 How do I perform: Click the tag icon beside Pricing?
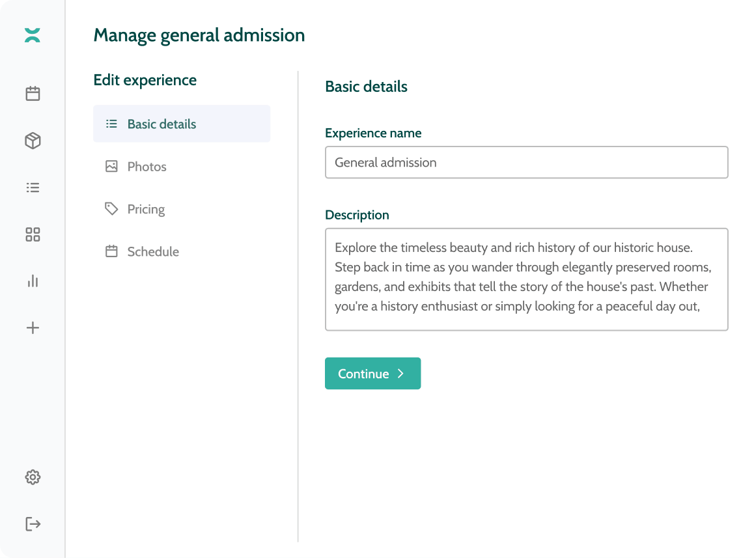tap(111, 209)
